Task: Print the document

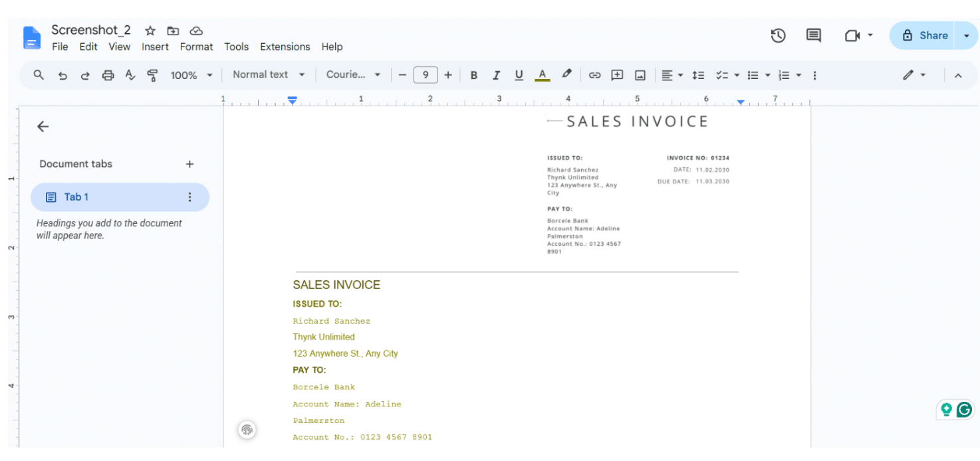Action: point(108,75)
